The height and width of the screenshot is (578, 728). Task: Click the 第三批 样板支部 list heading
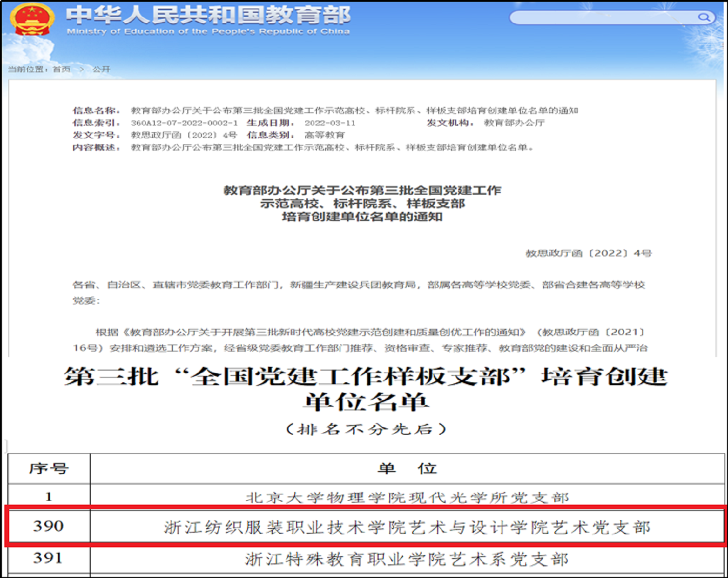(x=366, y=389)
